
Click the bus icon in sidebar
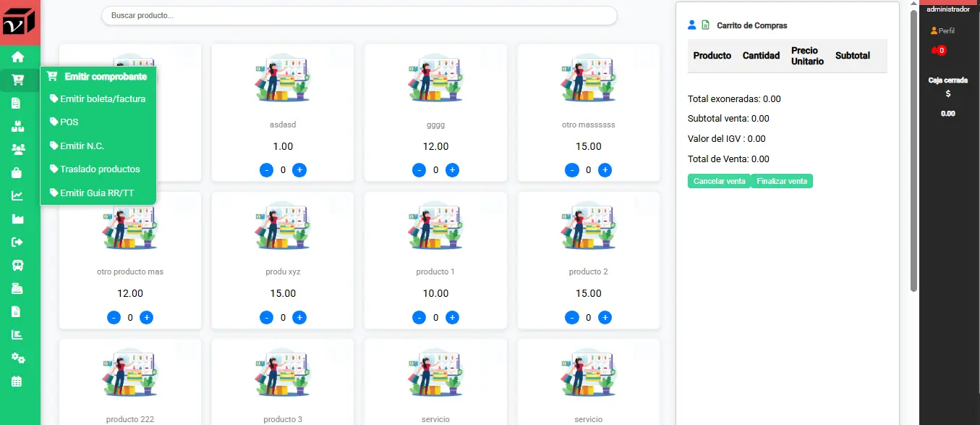click(18, 265)
